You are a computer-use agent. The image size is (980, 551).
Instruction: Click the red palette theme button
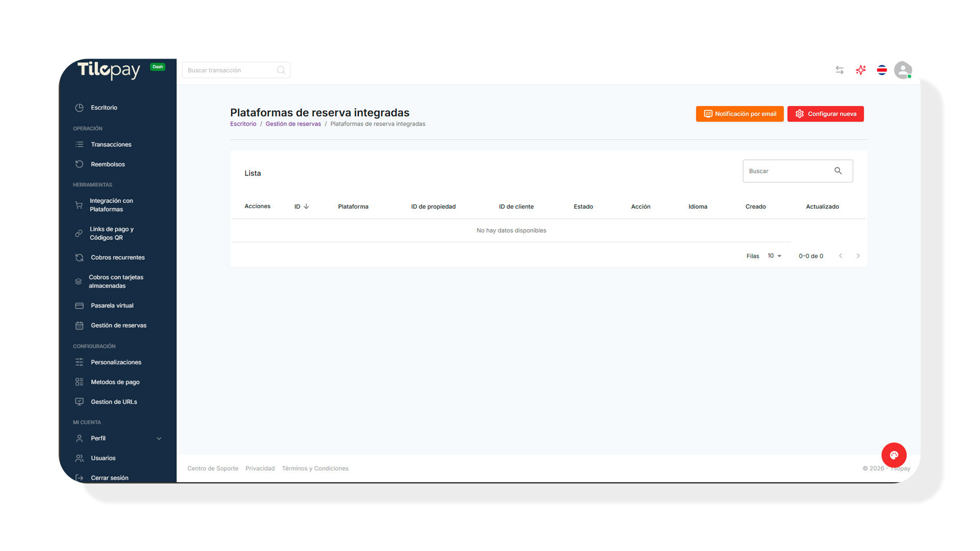[894, 455]
